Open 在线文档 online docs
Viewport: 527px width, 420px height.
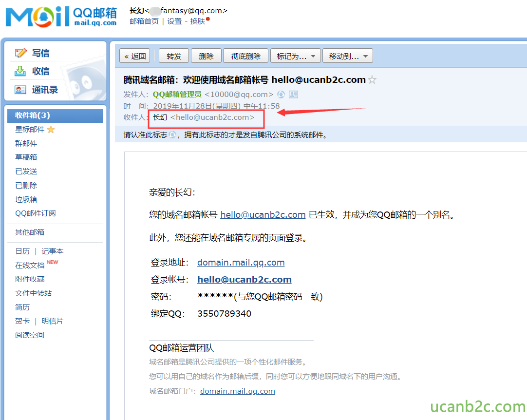coord(30,266)
